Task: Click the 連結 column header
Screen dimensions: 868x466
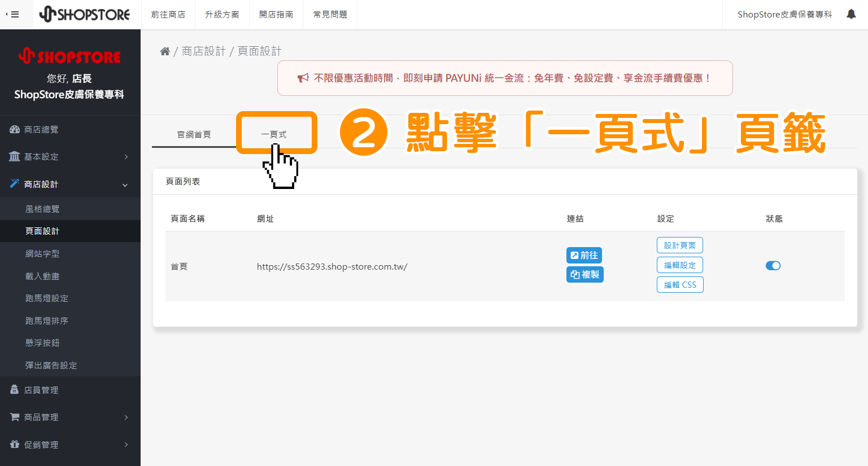Action: tap(575, 219)
